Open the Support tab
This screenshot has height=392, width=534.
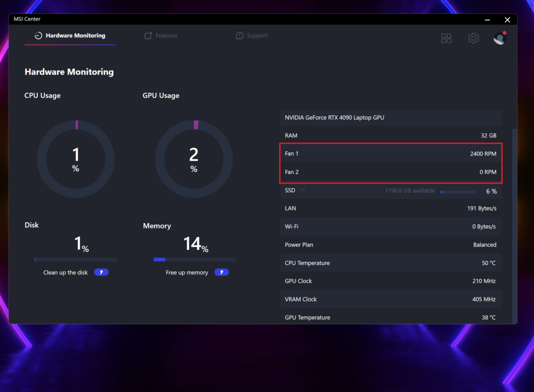pos(252,36)
